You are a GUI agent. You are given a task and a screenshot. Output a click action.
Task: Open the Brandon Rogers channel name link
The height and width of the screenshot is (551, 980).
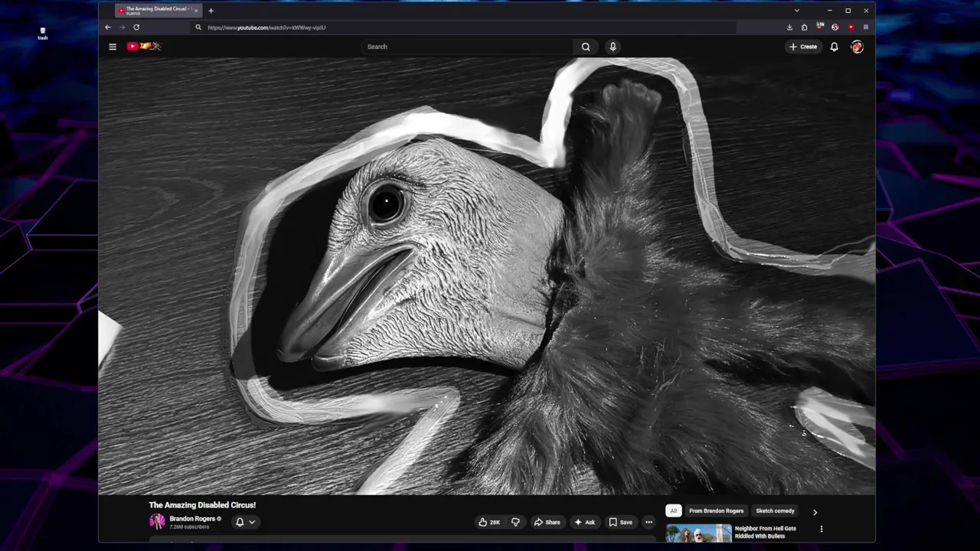(192, 519)
